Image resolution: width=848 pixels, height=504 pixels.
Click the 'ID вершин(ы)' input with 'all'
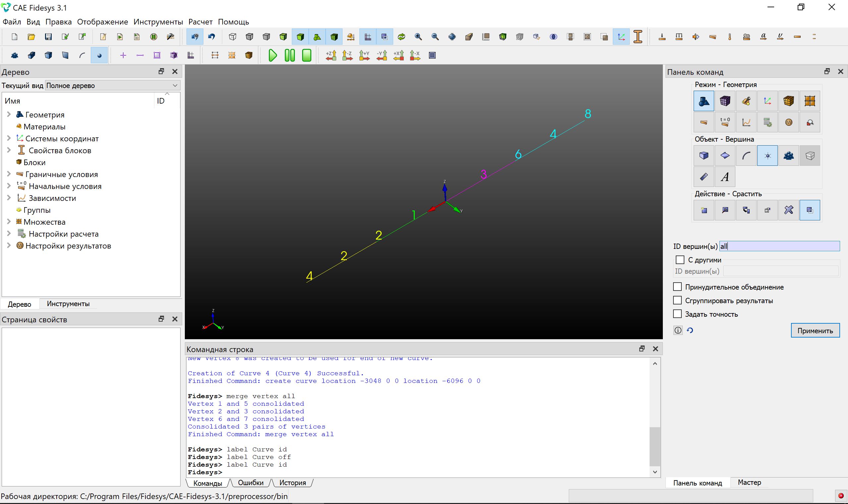[x=779, y=246]
